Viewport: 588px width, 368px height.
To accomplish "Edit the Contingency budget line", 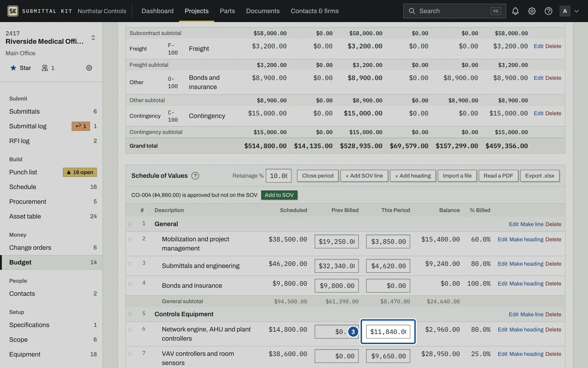I will click(x=538, y=113).
